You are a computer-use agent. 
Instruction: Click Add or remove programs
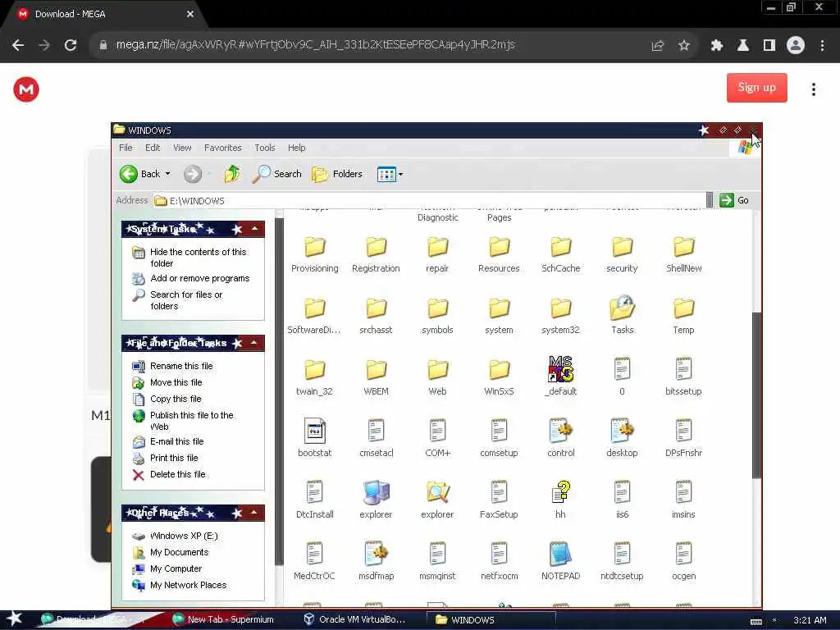click(x=200, y=278)
